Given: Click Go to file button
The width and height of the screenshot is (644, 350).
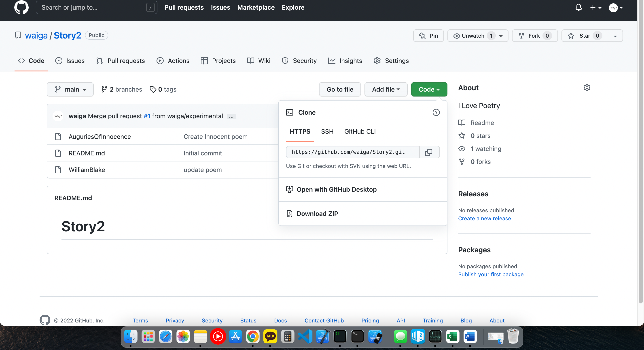Looking at the screenshot, I should (x=340, y=89).
